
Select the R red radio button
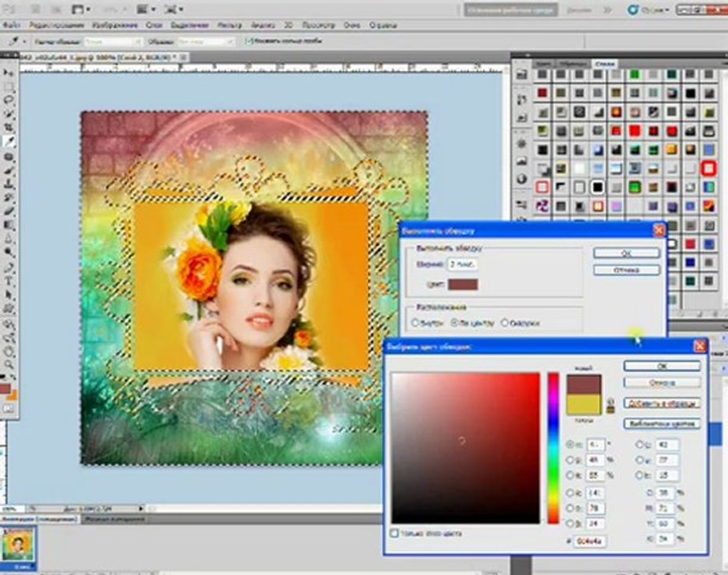(x=570, y=492)
